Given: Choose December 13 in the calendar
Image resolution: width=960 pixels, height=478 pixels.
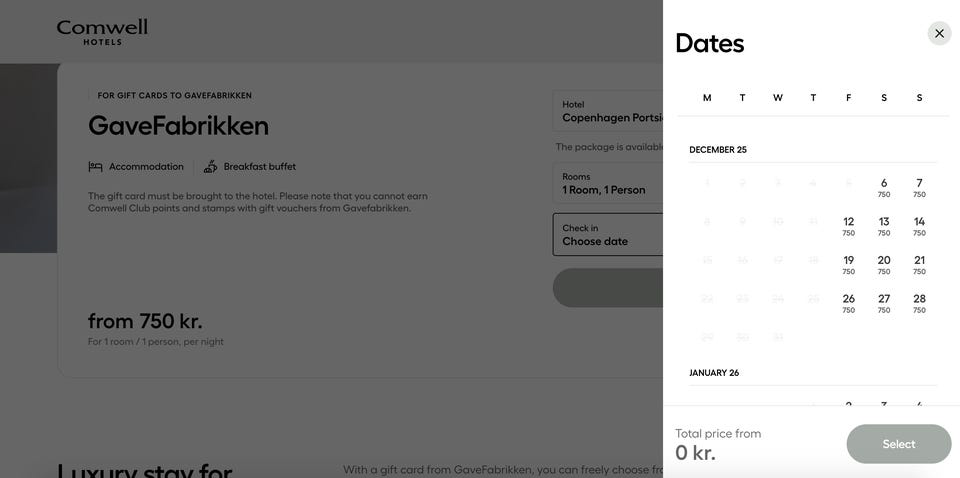Looking at the screenshot, I should coord(883,226).
